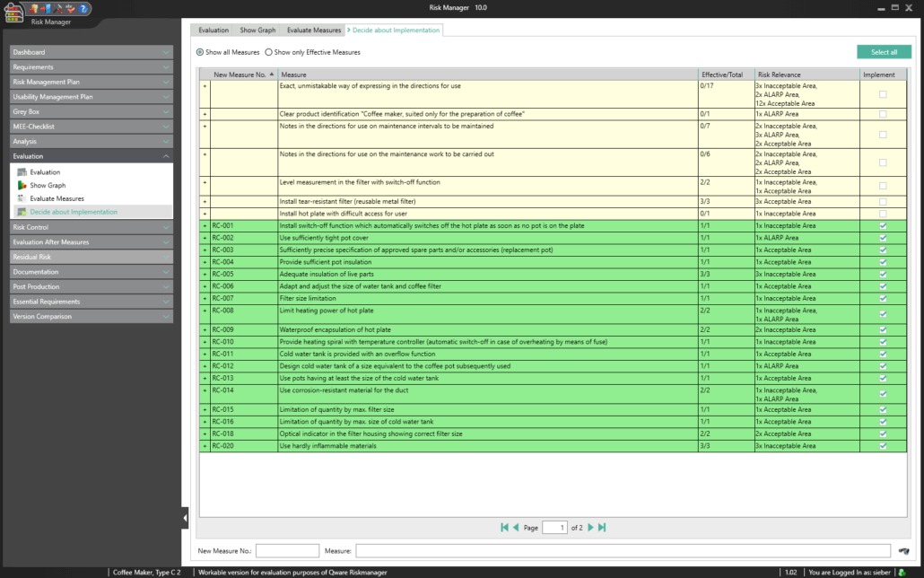This screenshot has height=578, width=924.
Task: Click the Decide about Implementation sidebar icon
Action: (22, 212)
